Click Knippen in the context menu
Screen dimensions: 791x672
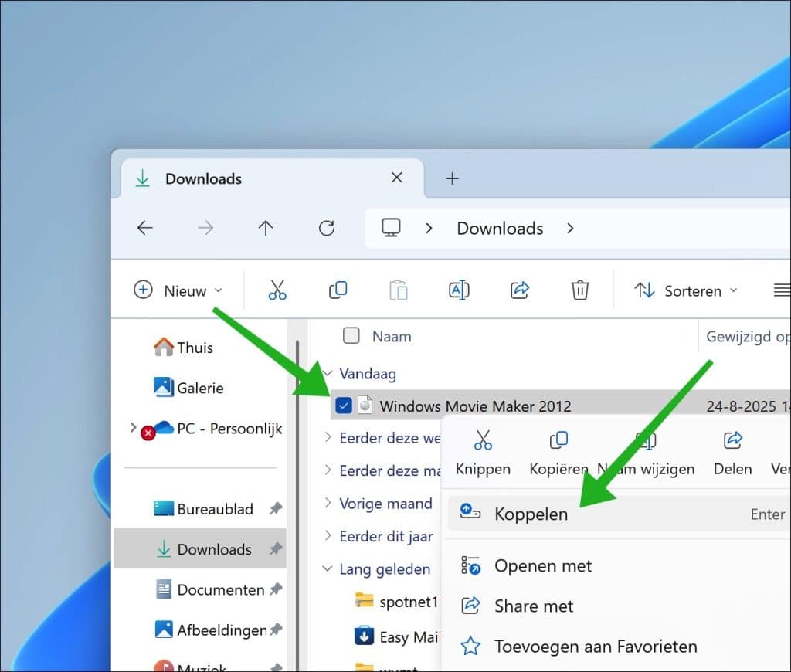tap(483, 453)
